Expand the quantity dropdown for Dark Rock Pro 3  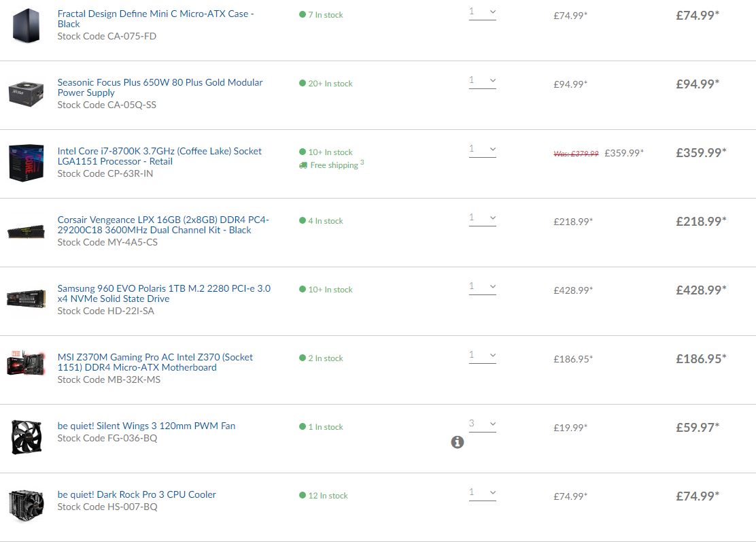(x=483, y=493)
